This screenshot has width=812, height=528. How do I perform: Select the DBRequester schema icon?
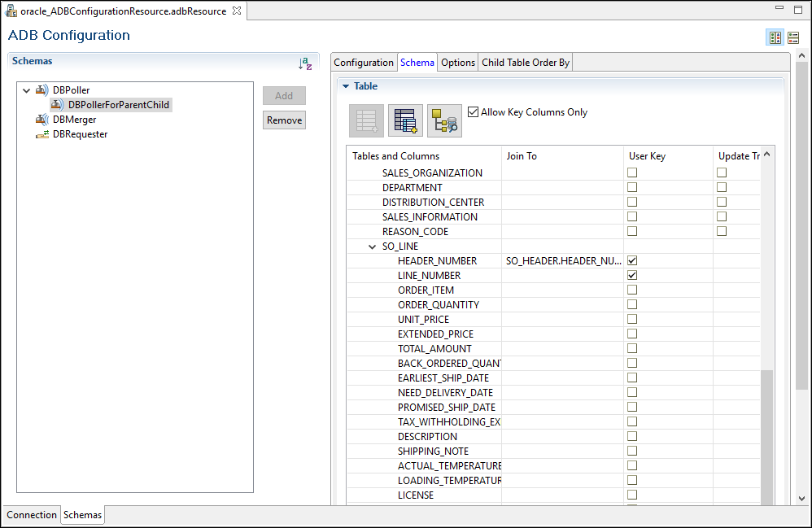tap(42, 134)
